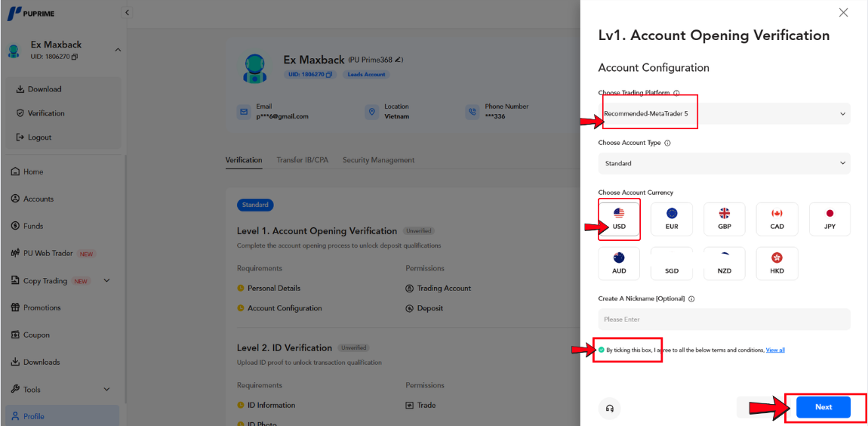
Task: Click the PU Prime logo
Action: pyautogui.click(x=32, y=14)
